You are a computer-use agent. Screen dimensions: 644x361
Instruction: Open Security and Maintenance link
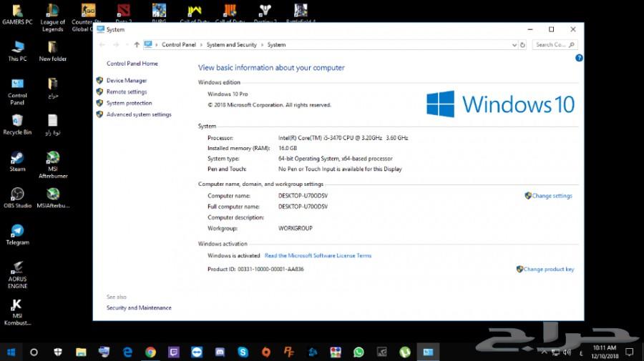(139, 307)
